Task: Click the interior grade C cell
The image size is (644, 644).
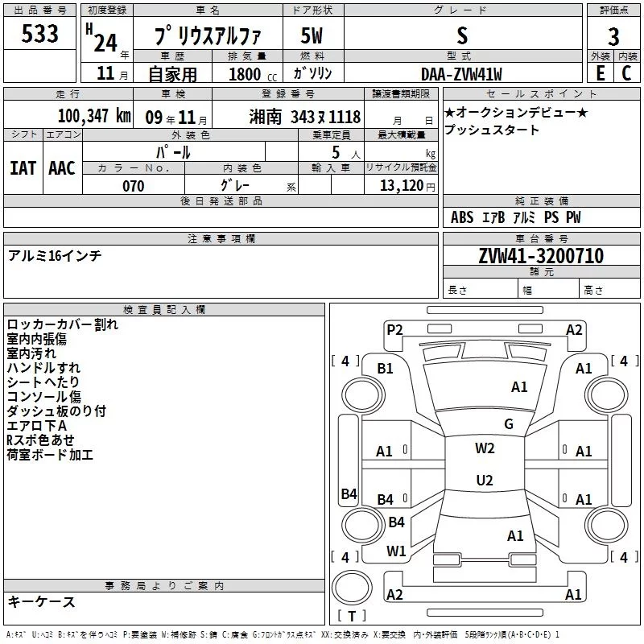Action: coord(627,73)
